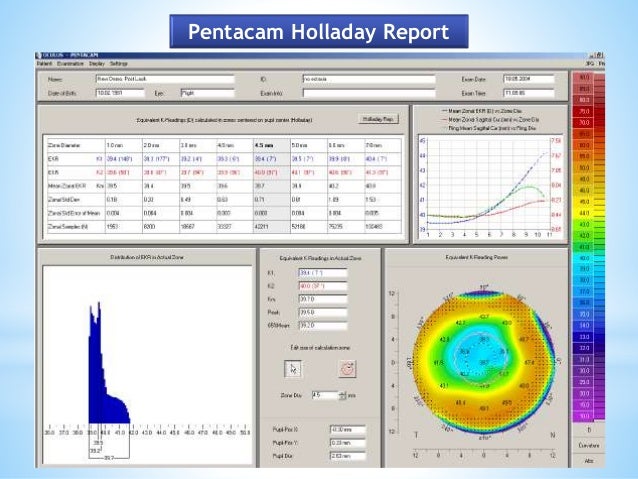Viewport: 638px width, 479px height.
Task: Click the Exam Date field
Action: point(529,79)
